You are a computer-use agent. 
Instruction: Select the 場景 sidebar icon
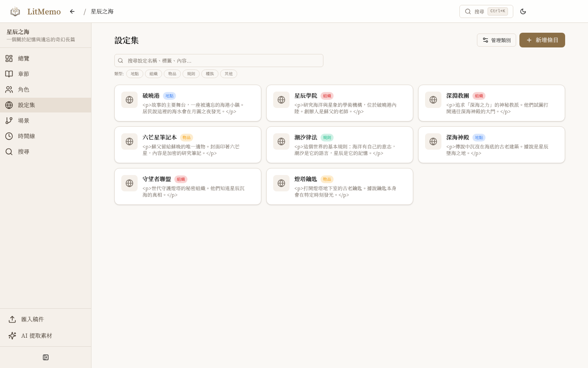[x=9, y=121]
